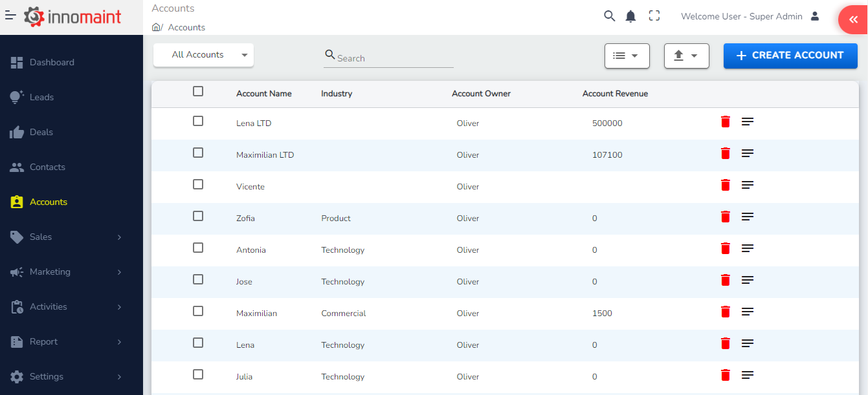Click the revenue value 1500

pos(602,313)
